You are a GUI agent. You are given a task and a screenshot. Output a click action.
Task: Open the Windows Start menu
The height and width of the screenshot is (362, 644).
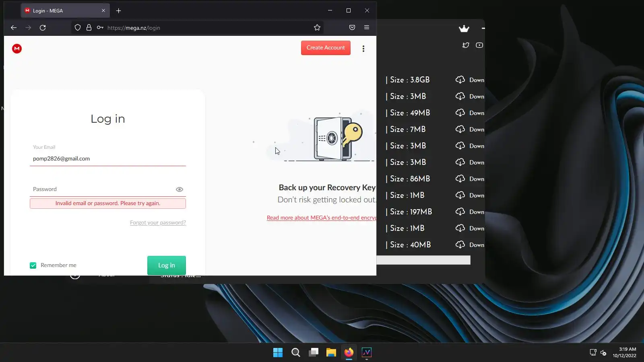[278, 353]
